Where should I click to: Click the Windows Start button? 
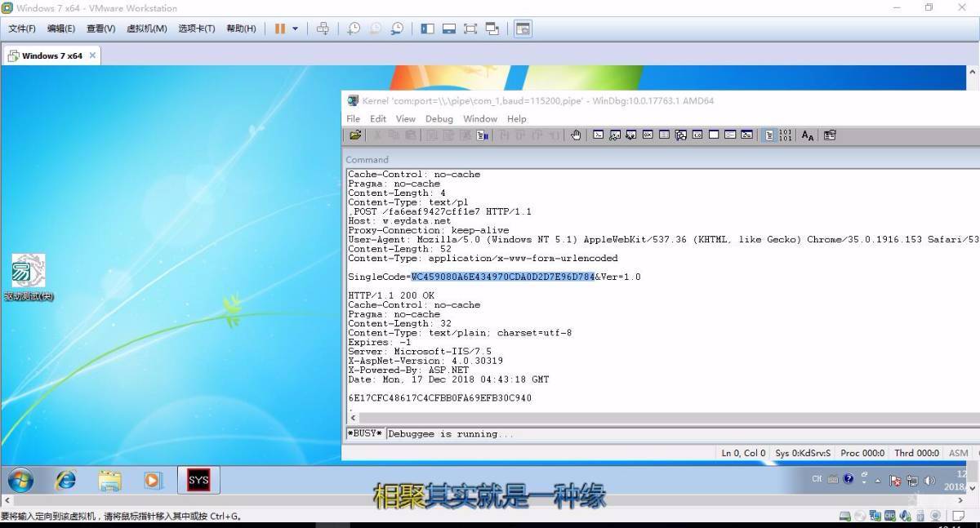[20, 480]
